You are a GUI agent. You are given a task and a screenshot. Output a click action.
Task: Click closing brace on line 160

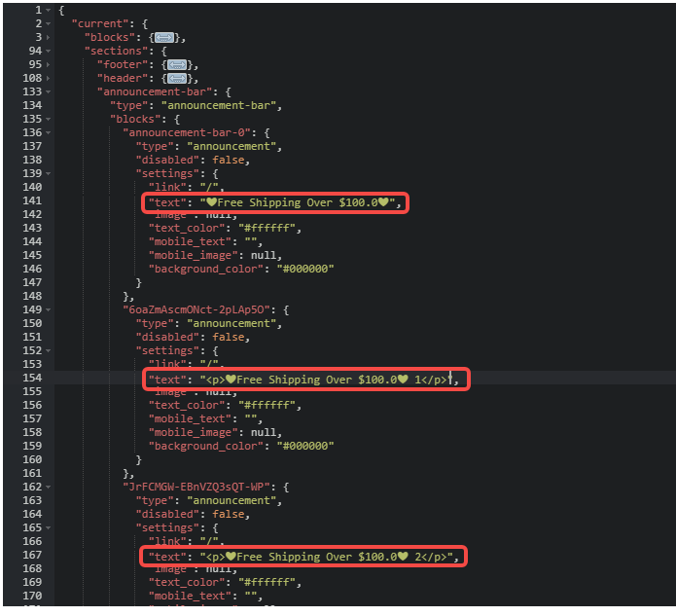click(138, 460)
